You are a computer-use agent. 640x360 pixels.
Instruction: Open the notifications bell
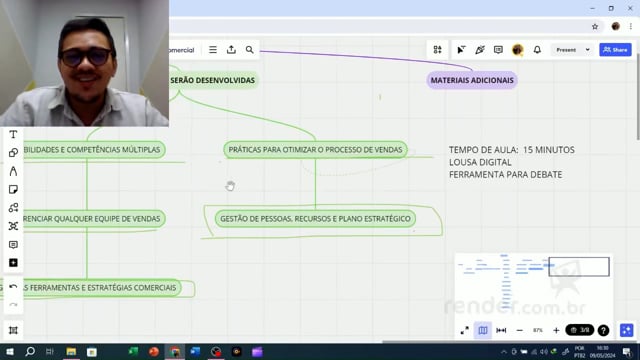point(537,50)
